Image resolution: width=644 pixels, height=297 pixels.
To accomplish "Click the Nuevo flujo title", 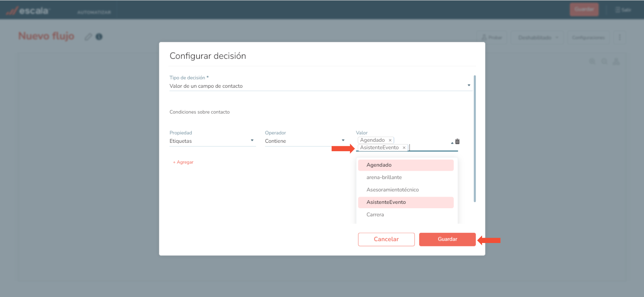I will click(46, 36).
